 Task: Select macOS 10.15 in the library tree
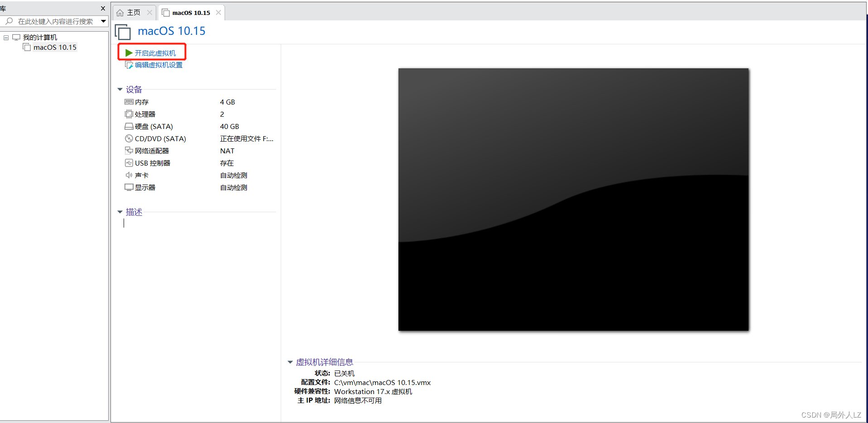click(x=55, y=47)
